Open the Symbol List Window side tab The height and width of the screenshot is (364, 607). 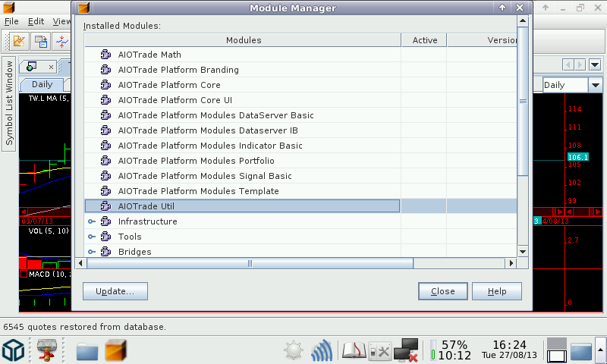click(x=8, y=103)
